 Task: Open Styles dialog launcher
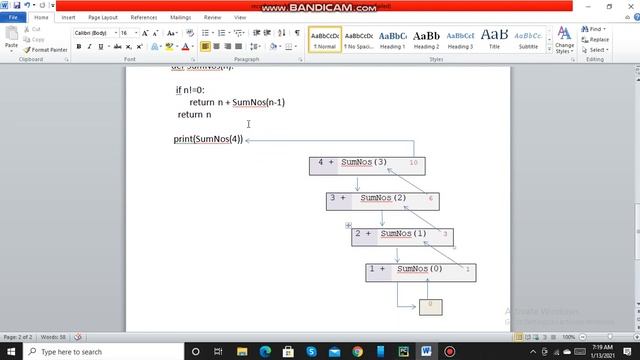[x=573, y=60]
